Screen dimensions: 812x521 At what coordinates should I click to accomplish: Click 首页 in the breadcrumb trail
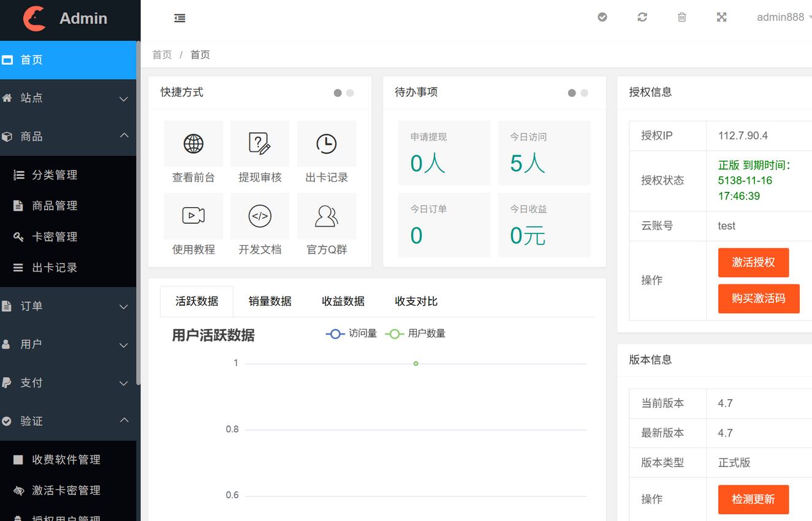[162, 55]
